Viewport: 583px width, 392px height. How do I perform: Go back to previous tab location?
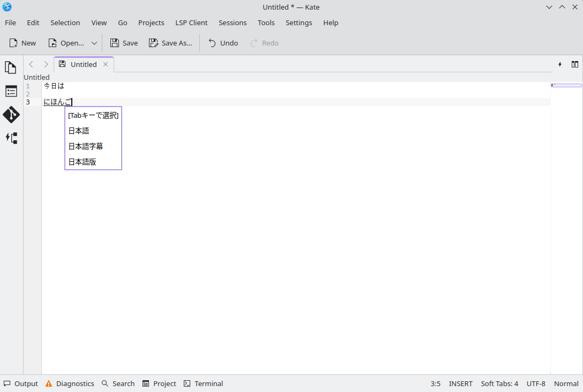(x=31, y=64)
